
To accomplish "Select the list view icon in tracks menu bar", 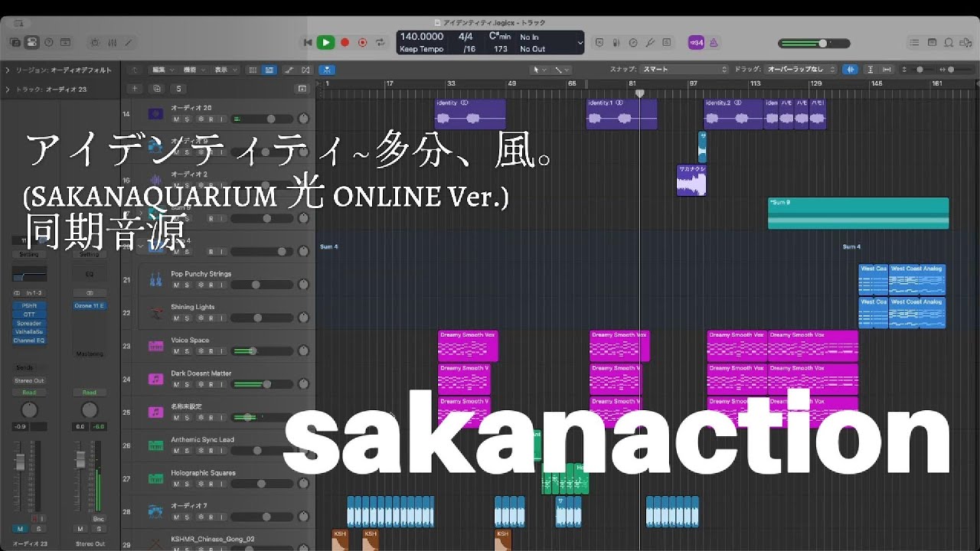I will click(x=269, y=70).
